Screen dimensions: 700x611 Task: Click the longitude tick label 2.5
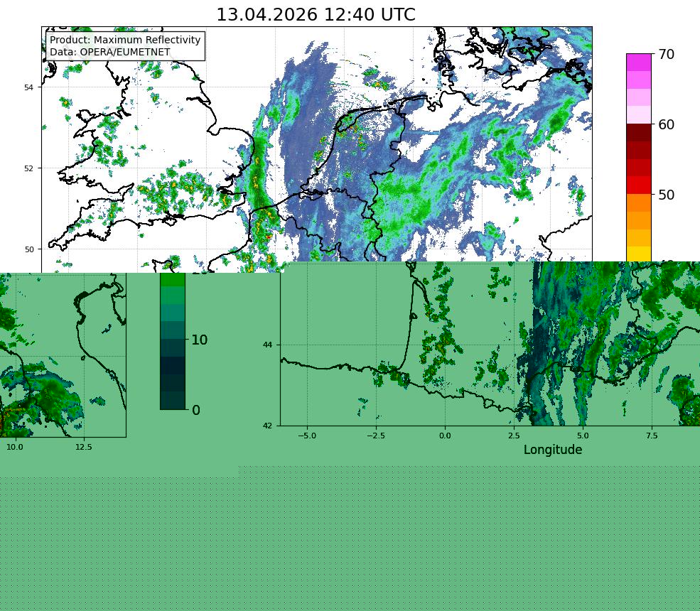click(514, 436)
